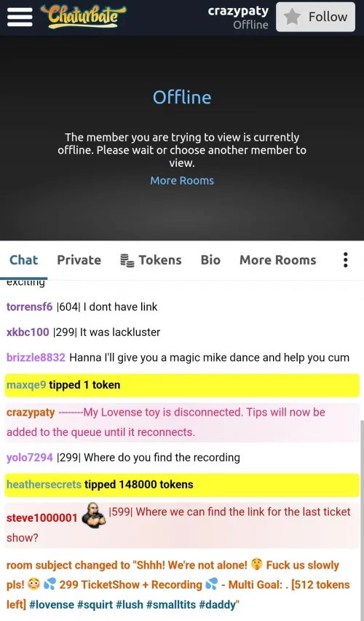Select the More Rooms tab
This screenshot has width=364, height=621.
[x=278, y=260]
